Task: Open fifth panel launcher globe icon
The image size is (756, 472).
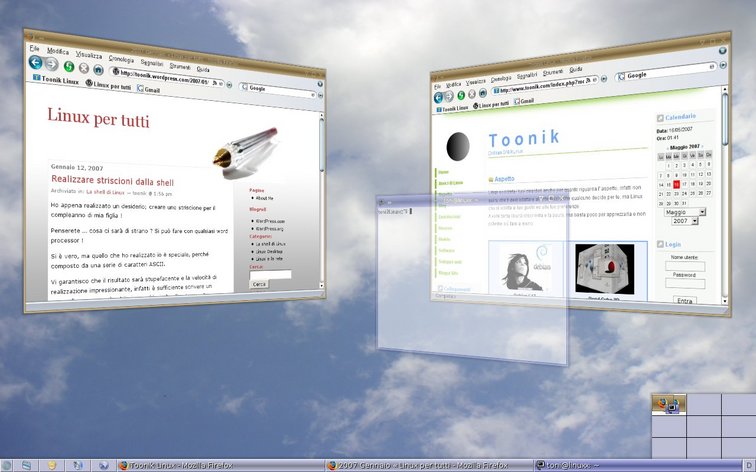Action: [103, 466]
